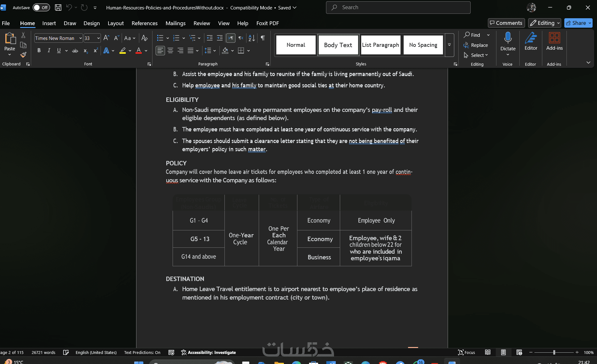
Task: Clear all formatting icon
Action: point(145,38)
